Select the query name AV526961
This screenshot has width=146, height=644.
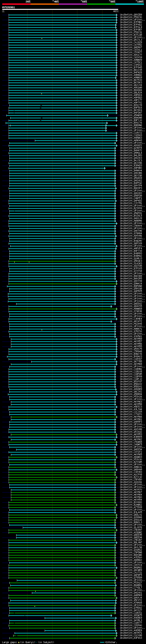[x=8, y=7]
